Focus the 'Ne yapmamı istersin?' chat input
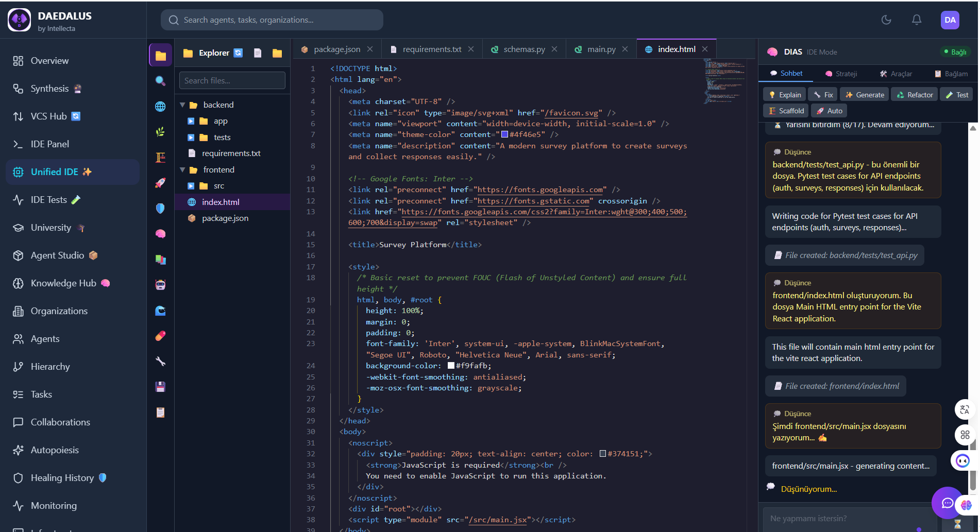980x532 pixels. coord(850,519)
